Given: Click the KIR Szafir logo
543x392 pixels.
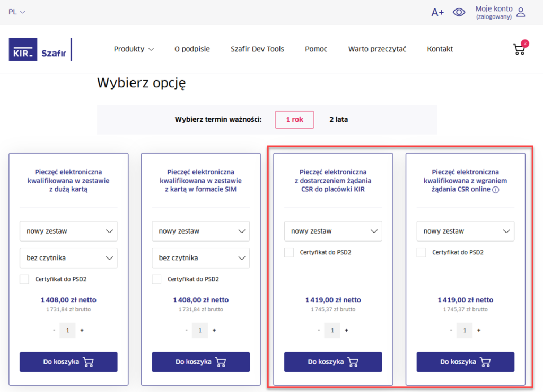Looking at the screenshot, I should 40,49.
